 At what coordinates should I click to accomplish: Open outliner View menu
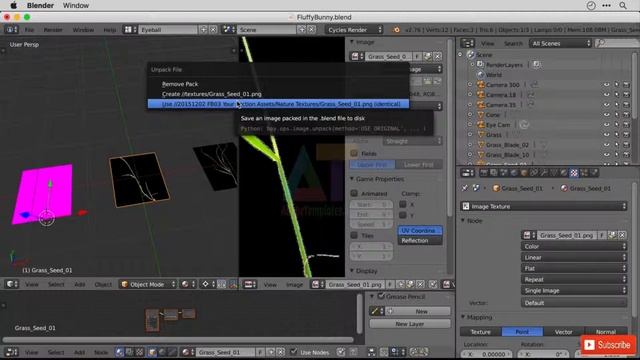pos(487,43)
